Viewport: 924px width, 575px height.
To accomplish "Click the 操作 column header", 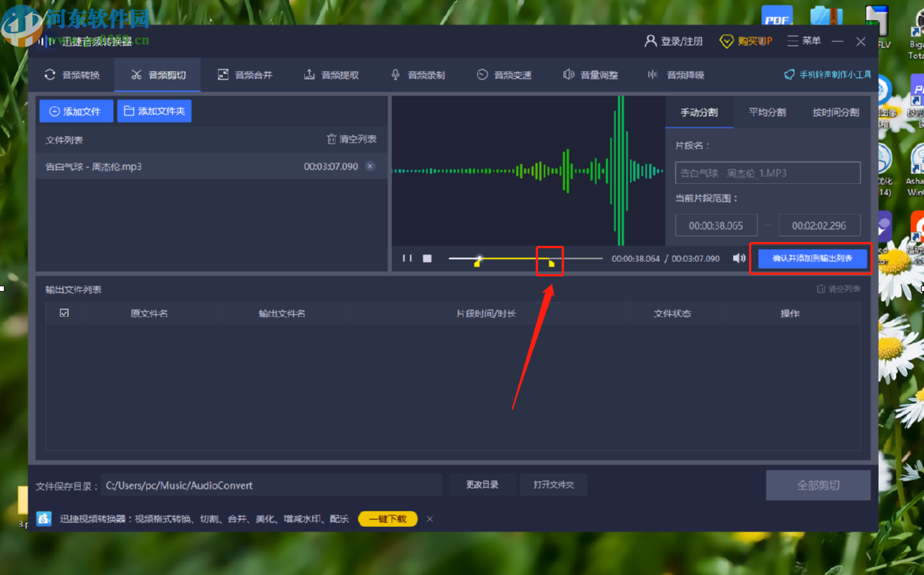I will click(789, 314).
